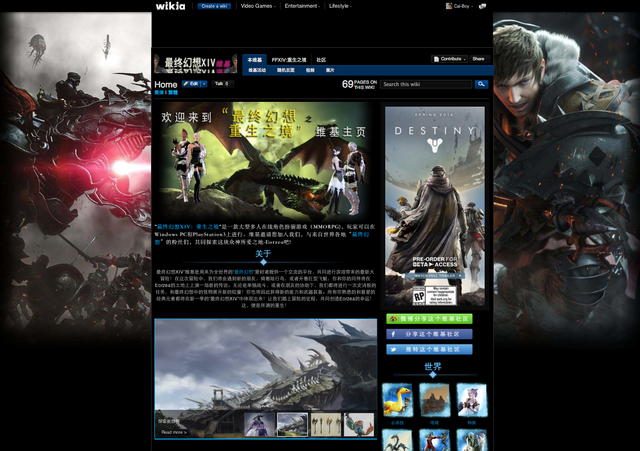Open the rocky landscape tile under 世界

point(434,400)
